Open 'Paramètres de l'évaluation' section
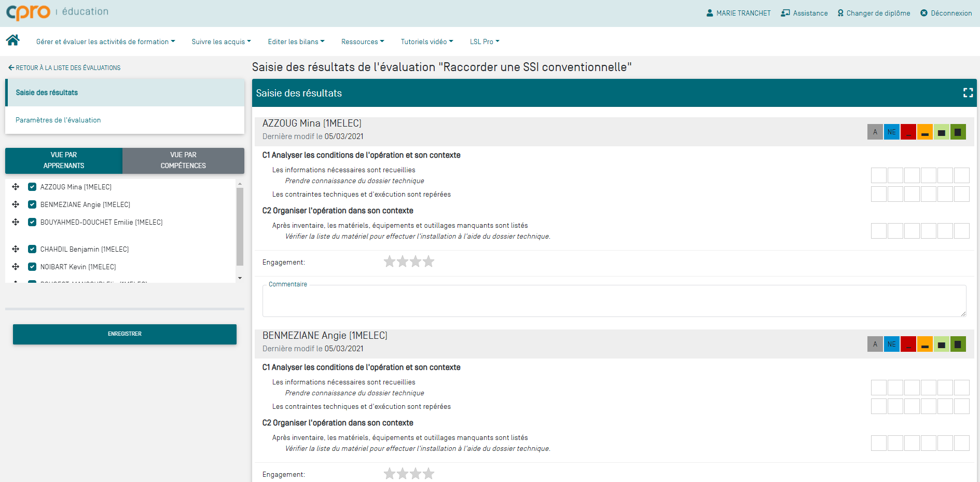Screen dimensions: 980x482 click(58, 120)
